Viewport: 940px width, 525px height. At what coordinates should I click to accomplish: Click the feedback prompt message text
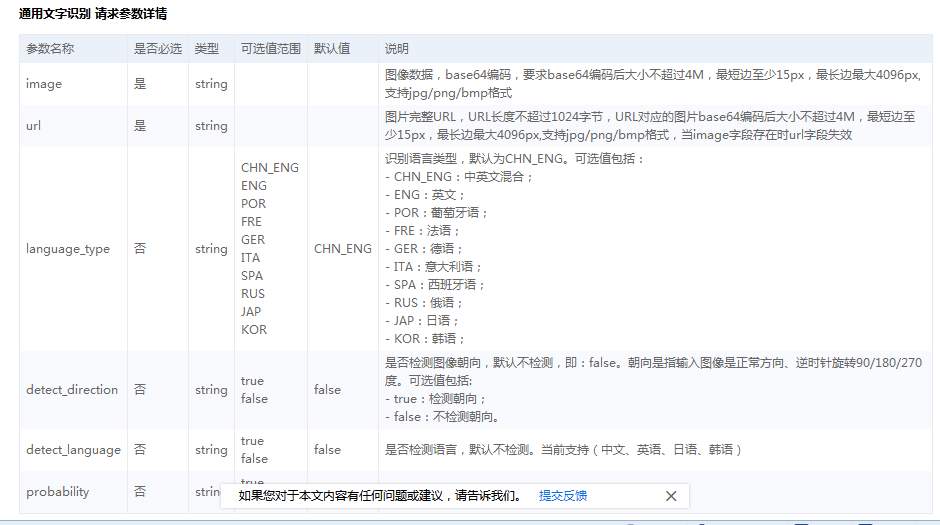pyautogui.click(x=380, y=496)
